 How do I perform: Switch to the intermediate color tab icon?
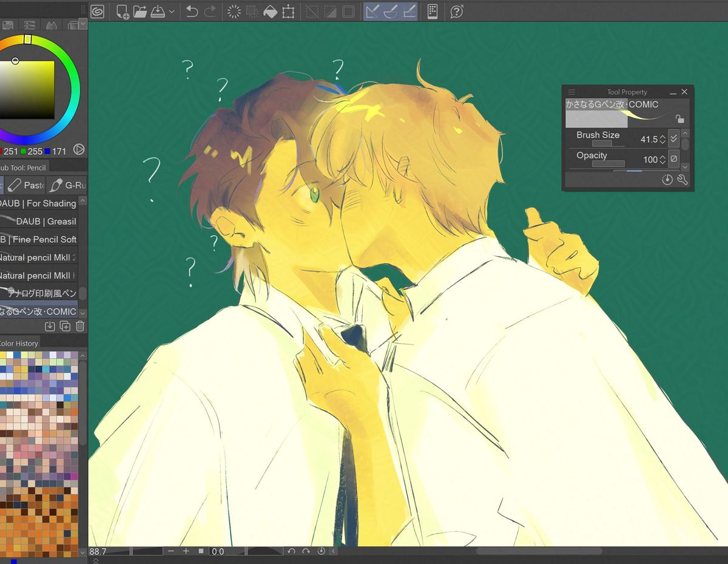(51, 25)
